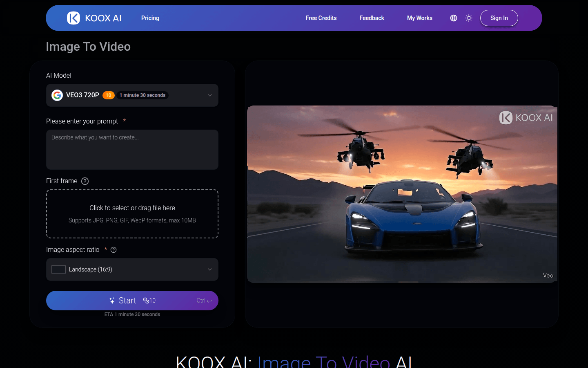Go to My Works page
Screen dimensions: 588x368
tap(419, 18)
